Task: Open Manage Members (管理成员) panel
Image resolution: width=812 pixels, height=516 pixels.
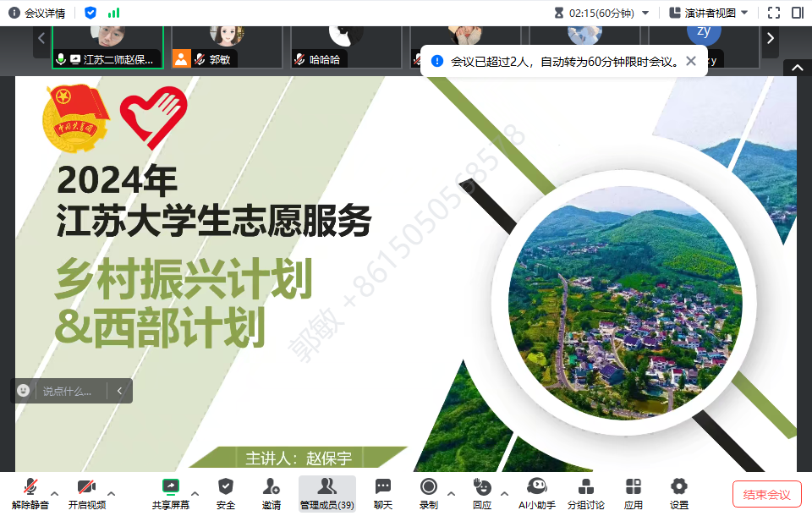Action: (326, 492)
